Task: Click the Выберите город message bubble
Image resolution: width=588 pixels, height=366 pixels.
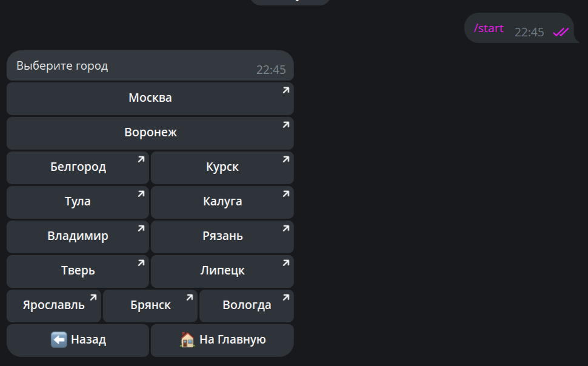Action: click(150, 65)
